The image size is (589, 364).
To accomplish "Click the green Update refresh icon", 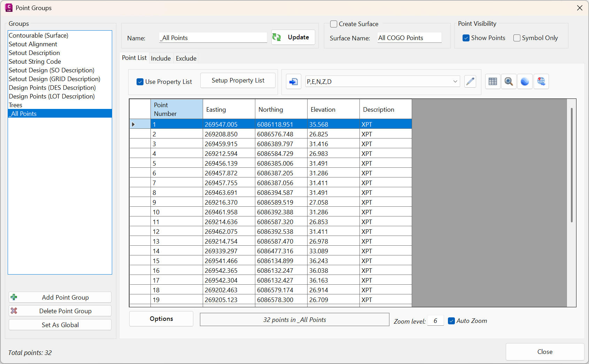I will [x=277, y=37].
